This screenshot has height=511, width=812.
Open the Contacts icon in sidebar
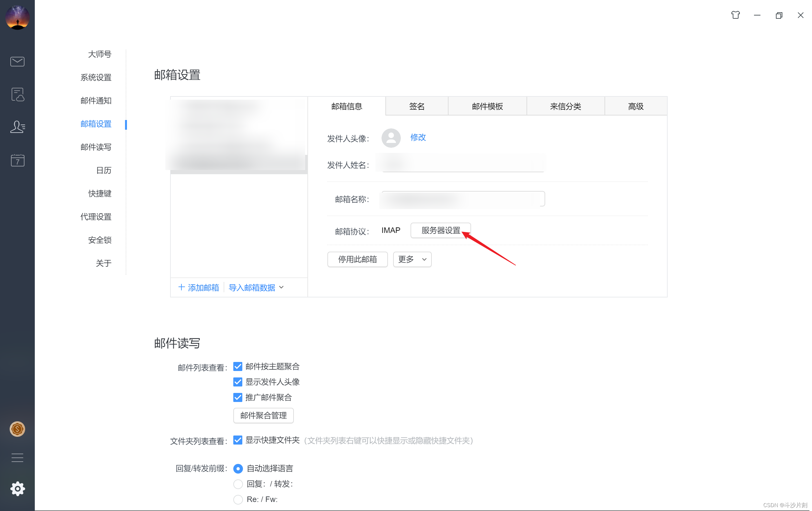click(17, 127)
